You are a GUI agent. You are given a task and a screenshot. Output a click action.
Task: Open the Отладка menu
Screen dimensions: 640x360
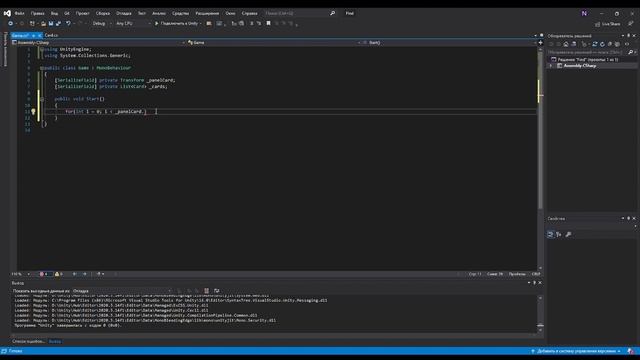coord(124,13)
